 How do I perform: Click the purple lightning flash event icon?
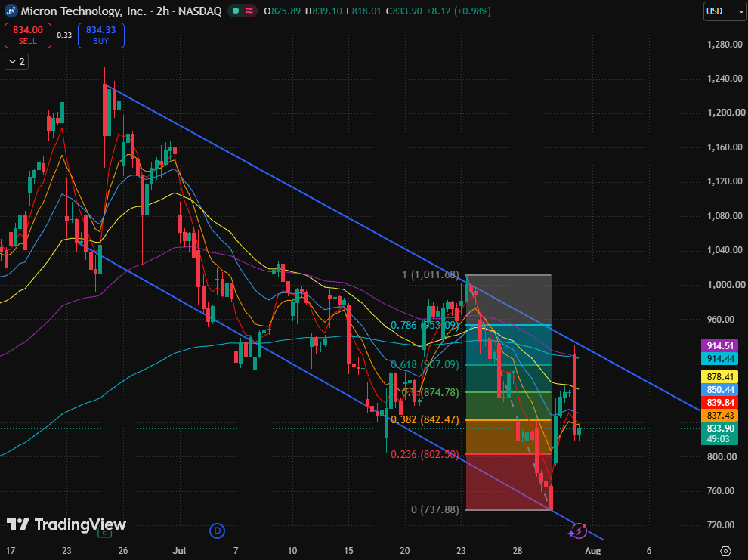(x=578, y=531)
